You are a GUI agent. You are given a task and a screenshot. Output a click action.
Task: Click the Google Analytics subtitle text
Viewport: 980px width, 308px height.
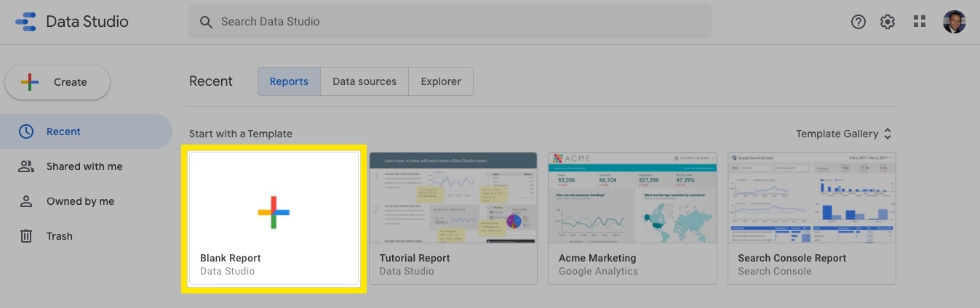(x=598, y=271)
